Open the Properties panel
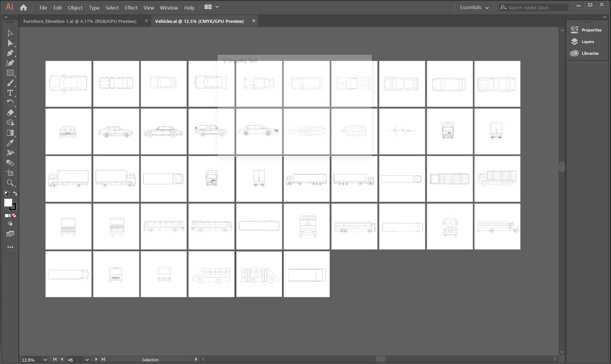The width and height of the screenshot is (611, 364). (590, 29)
